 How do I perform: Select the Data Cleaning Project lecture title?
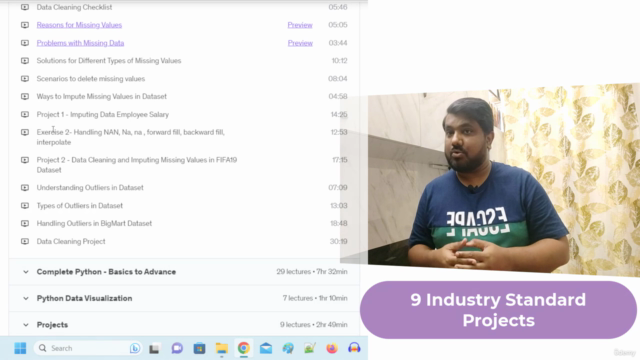click(x=71, y=241)
